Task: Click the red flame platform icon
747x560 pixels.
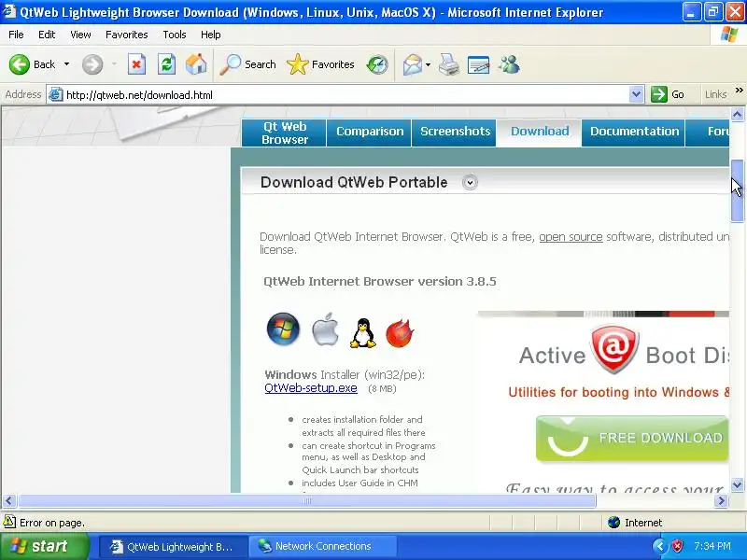Action: click(x=400, y=332)
